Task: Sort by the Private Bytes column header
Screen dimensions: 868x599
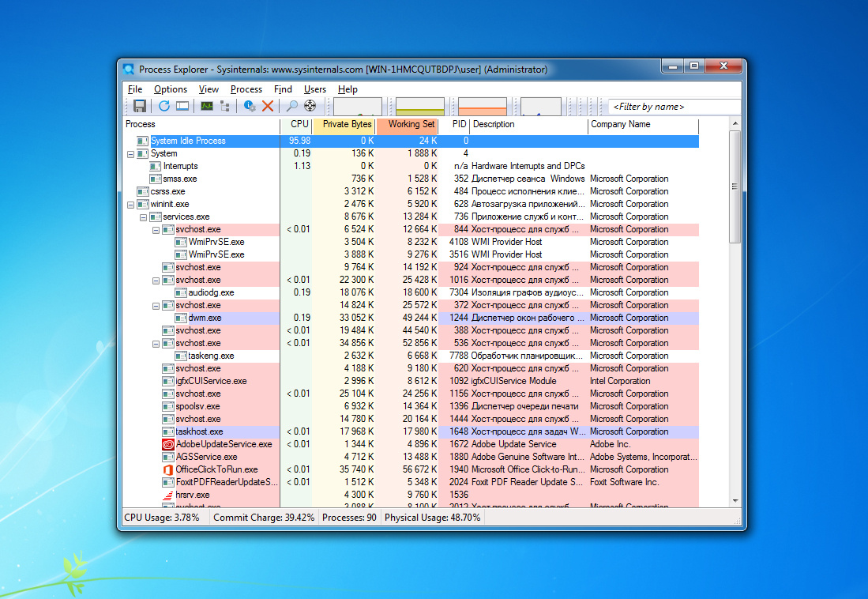Action: click(344, 125)
